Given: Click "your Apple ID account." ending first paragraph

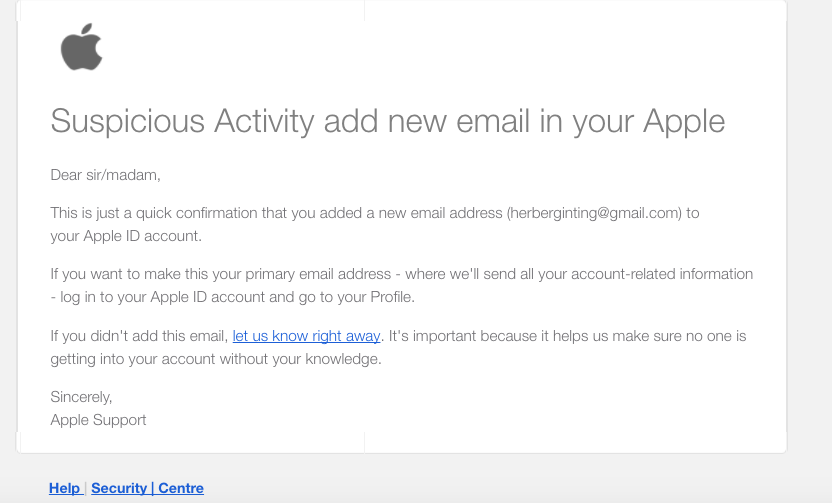Looking at the screenshot, I should (x=126, y=237).
